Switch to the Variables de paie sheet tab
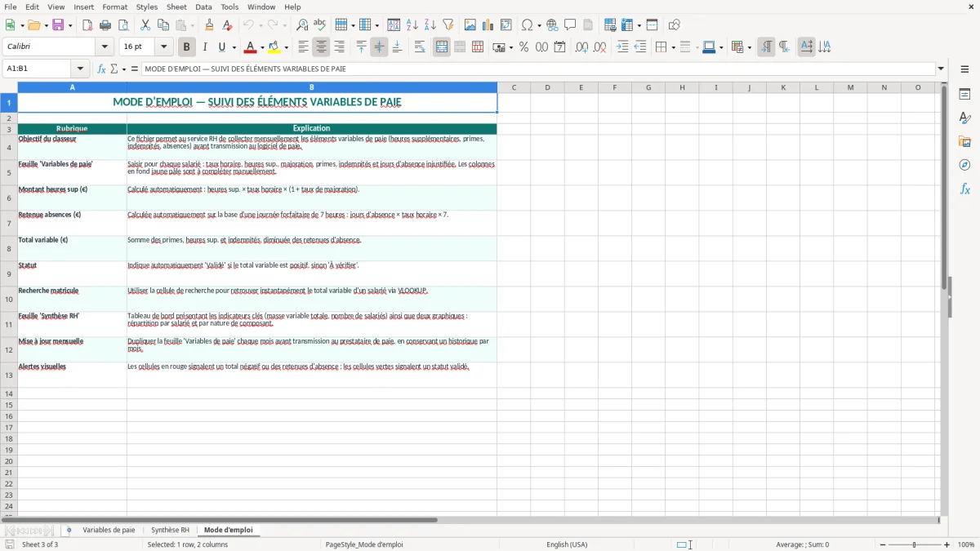 pyautogui.click(x=109, y=530)
